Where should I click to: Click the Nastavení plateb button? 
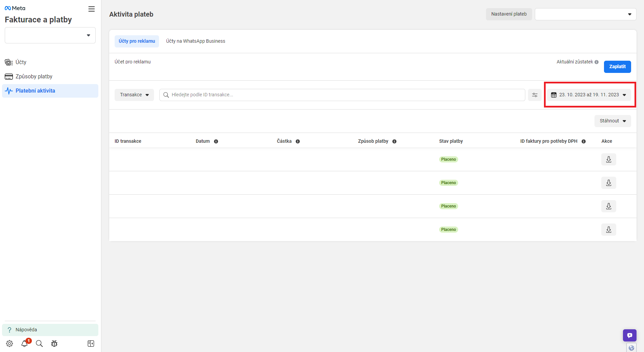[x=509, y=14]
